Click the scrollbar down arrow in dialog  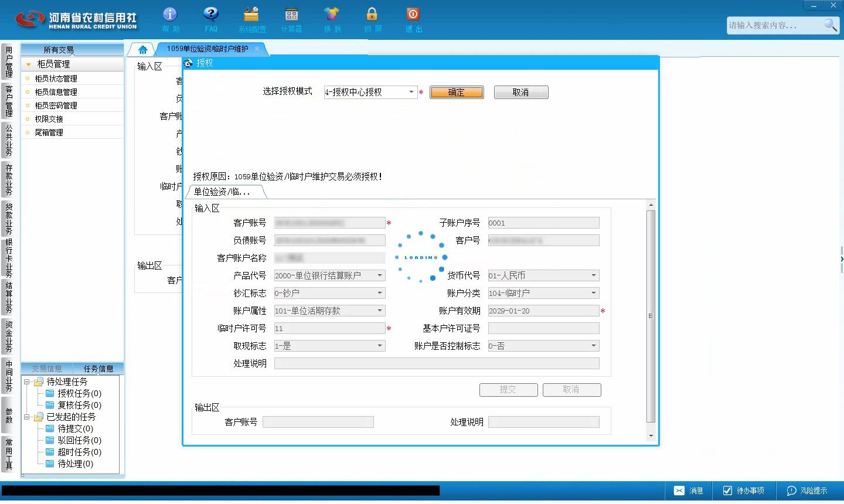(x=651, y=436)
